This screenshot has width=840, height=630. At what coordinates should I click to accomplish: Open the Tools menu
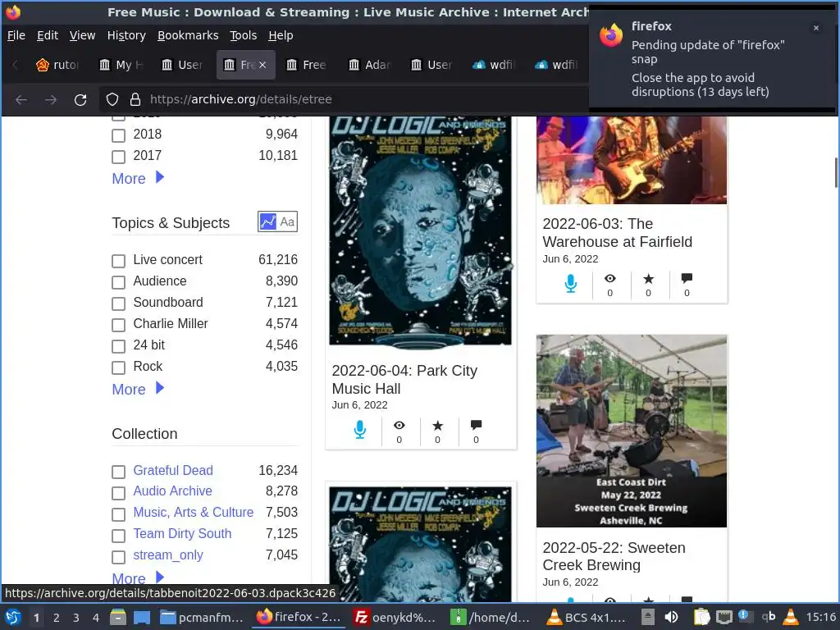click(x=243, y=35)
